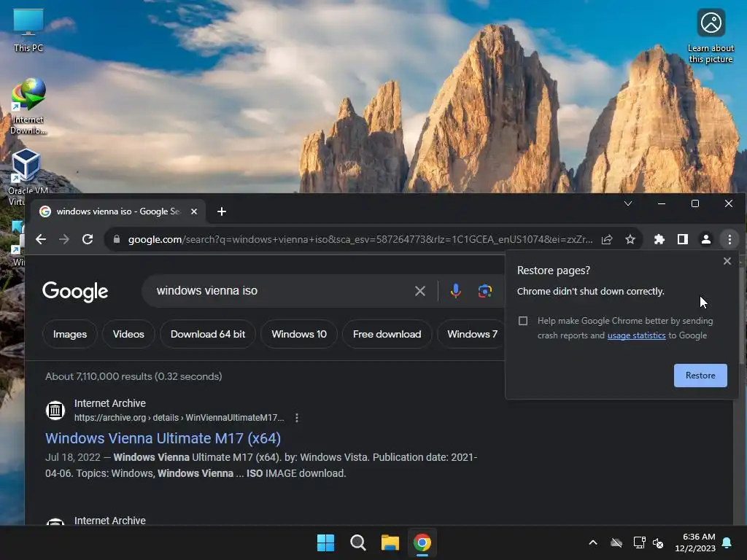Viewport: 747px width, 560px height.
Task: Show hidden system tray icons
Action: pos(593,542)
